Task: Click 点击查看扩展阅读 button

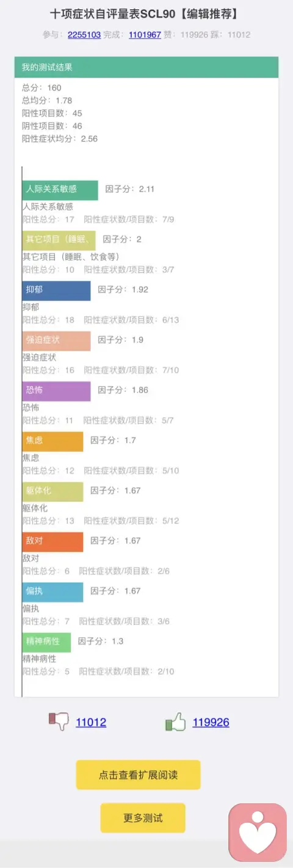Action: click(138, 775)
